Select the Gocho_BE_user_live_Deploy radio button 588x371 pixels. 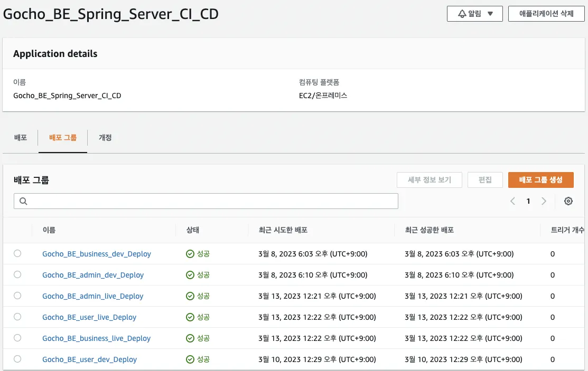[17, 317]
